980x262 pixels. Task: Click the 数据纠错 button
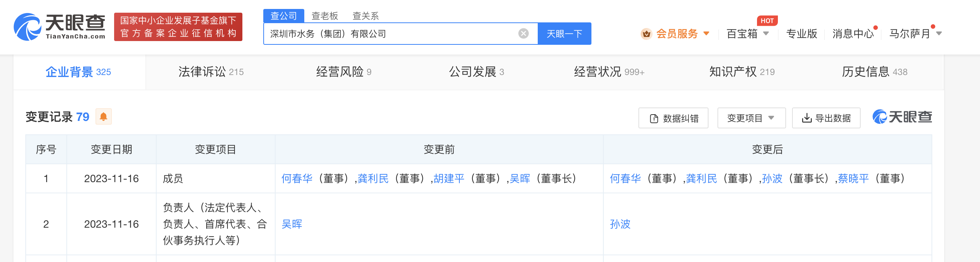pos(673,118)
